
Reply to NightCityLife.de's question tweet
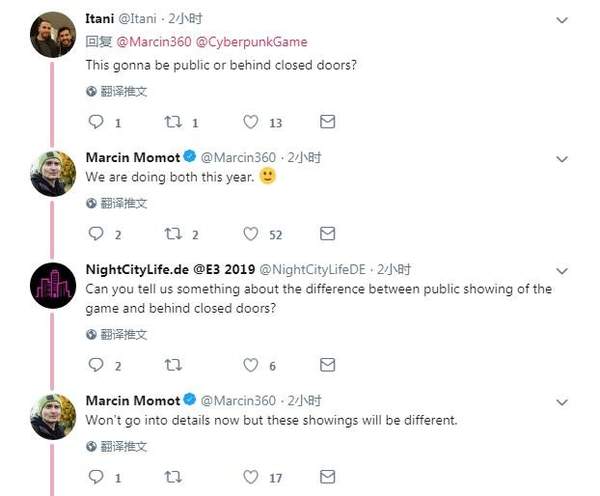(x=97, y=365)
